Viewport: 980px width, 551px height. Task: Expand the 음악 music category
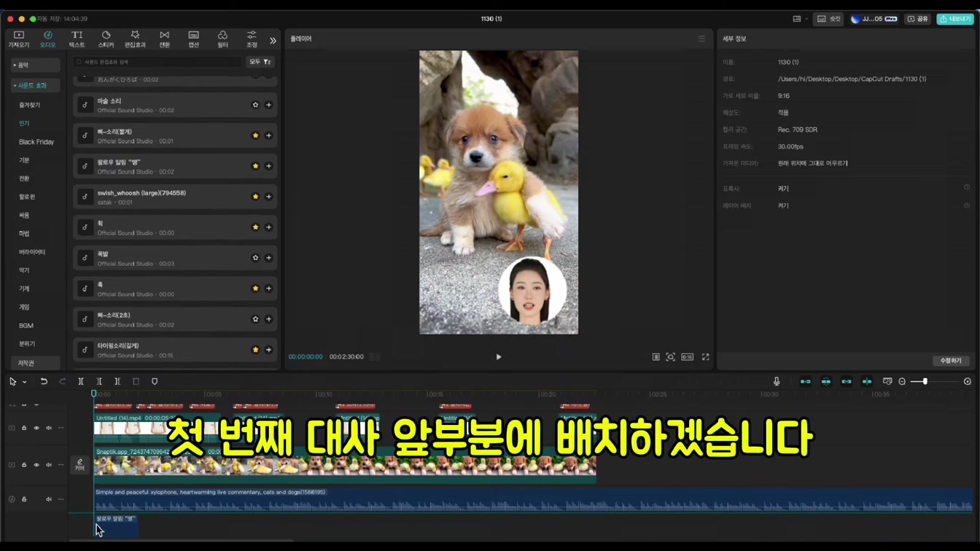(35, 65)
